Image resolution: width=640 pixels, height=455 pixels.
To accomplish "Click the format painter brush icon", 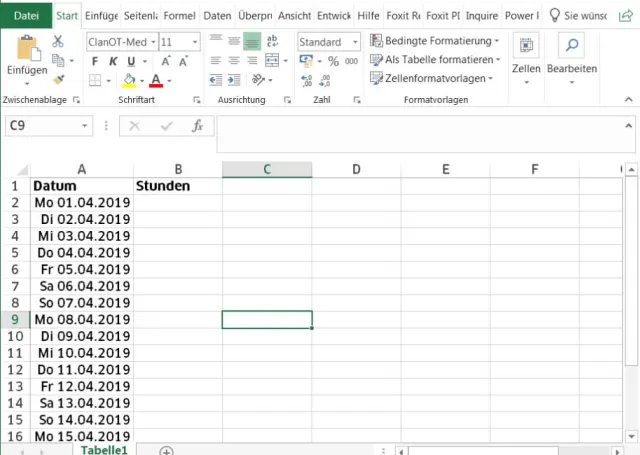I will click(x=58, y=79).
